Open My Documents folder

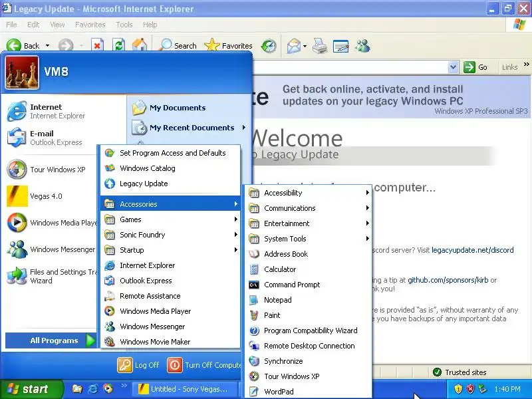pyautogui.click(x=189, y=108)
